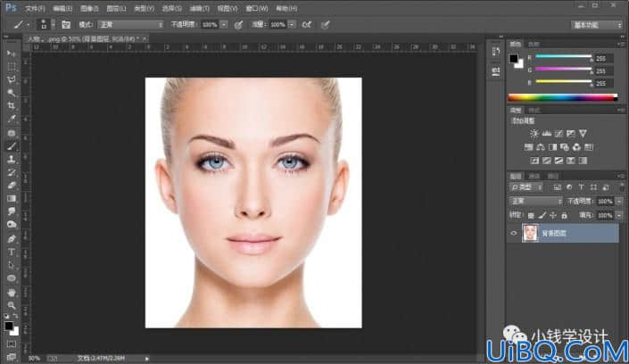Open brush blending mode dropdown
629x364 pixels.
tap(130, 25)
